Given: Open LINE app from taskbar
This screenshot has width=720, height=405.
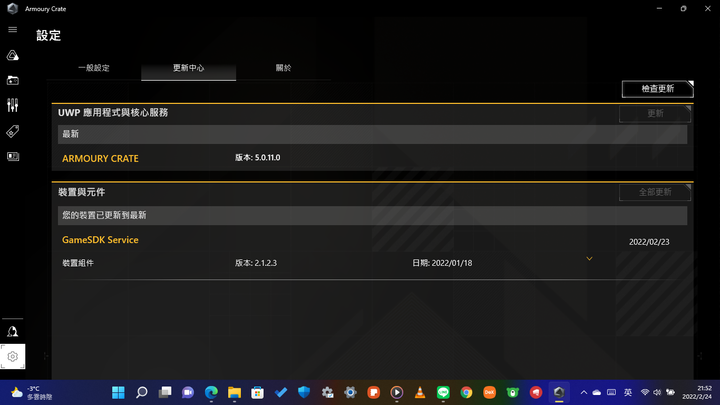Looking at the screenshot, I should coord(443,392).
